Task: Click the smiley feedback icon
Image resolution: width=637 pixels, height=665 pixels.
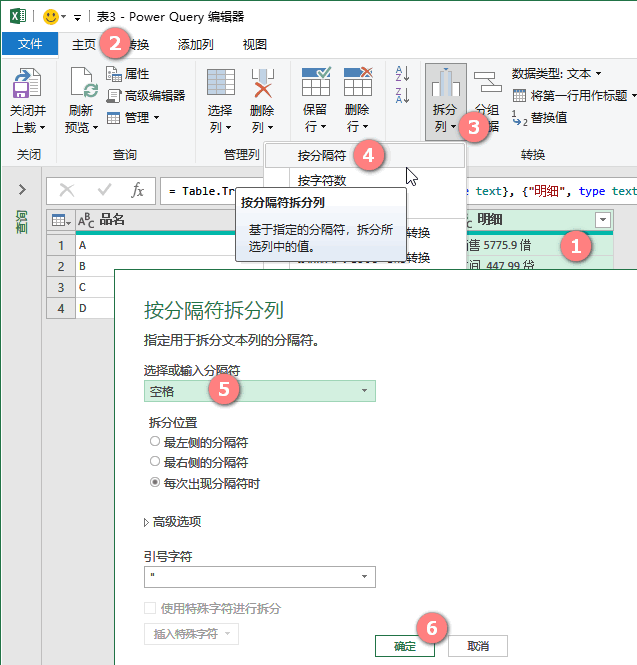Action: point(51,17)
